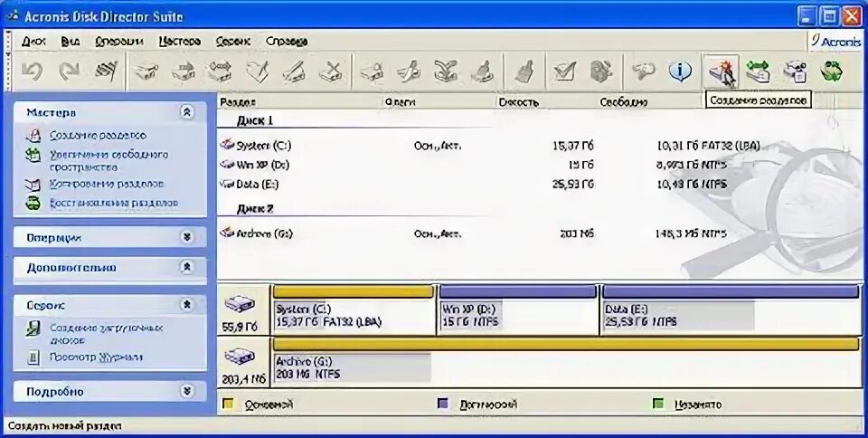Screen dimensions: 868x438
Task: Click the drive icon of Archive (G:) row
Action: point(227,233)
